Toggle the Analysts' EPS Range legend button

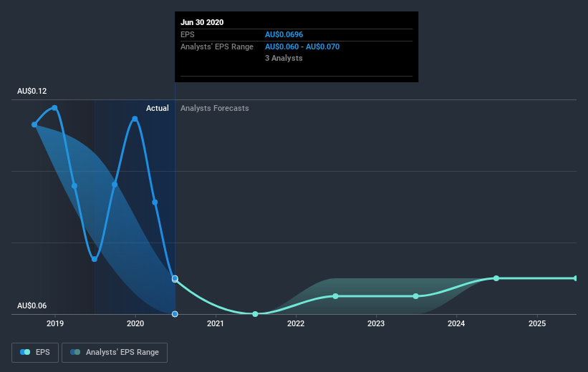click(115, 352)
